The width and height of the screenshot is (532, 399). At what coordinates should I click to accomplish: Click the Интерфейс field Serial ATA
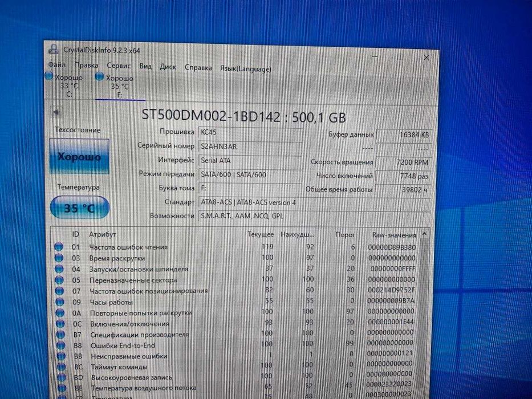tap(250, 161)
